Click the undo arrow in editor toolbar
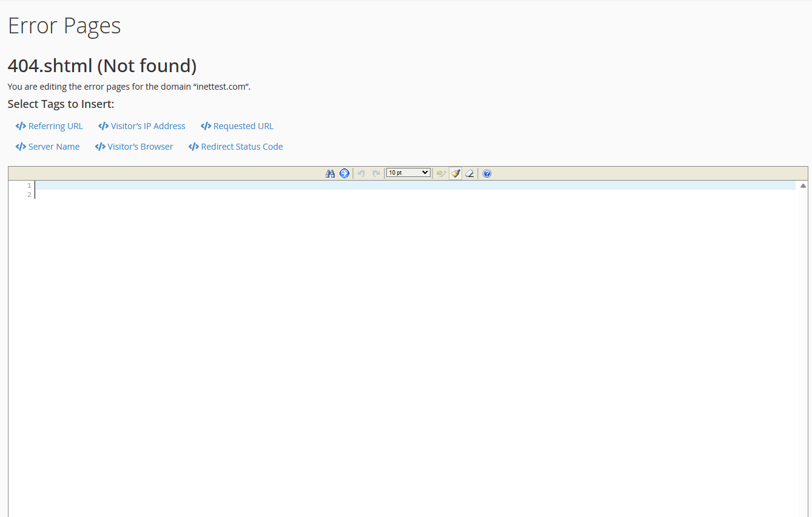This screenshot has width=812, height=517. coord(361,173)
